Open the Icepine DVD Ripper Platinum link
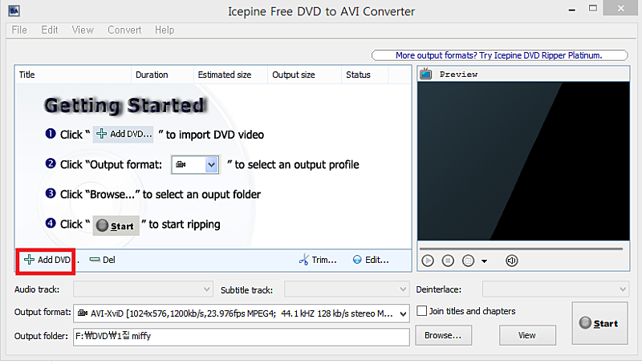The image size is (642, 364). [499, 55]
